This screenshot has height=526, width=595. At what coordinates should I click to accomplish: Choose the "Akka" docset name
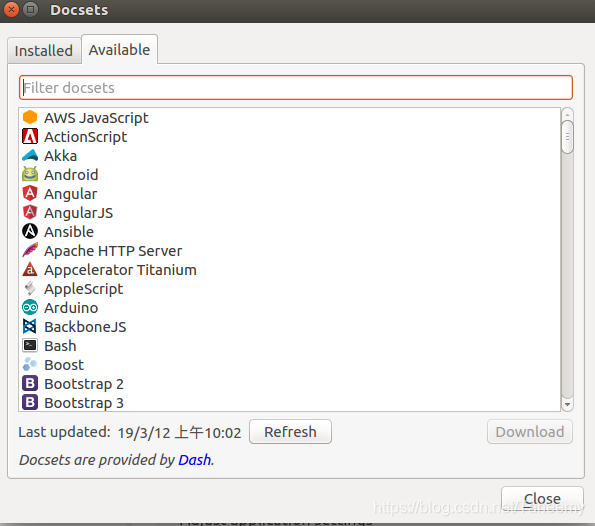[61, 156]
